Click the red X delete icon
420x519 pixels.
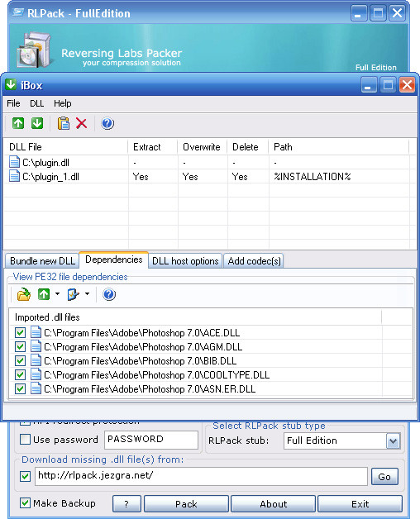[x=82, y=123]
